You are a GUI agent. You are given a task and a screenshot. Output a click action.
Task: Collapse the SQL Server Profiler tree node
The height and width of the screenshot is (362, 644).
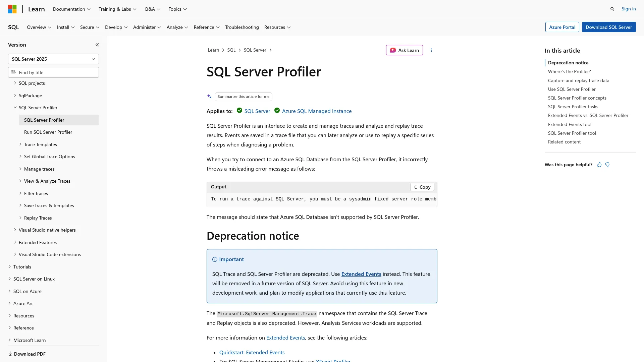coord(15,107)
